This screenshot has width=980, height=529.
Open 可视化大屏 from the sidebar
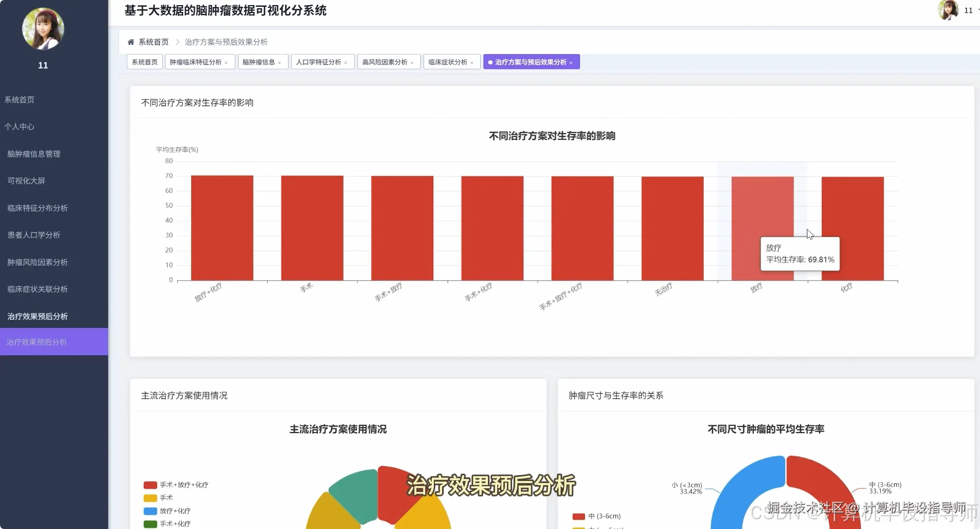click(x=26, y=180)
